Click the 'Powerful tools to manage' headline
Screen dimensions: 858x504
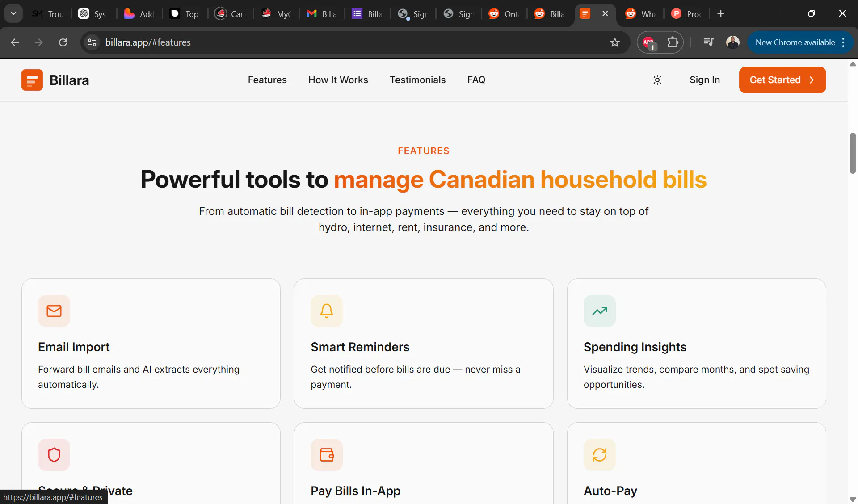click(424, 180)
